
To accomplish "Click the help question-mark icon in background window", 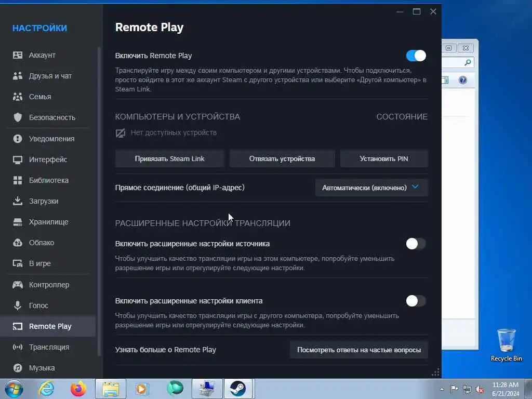I will [462, 80].
